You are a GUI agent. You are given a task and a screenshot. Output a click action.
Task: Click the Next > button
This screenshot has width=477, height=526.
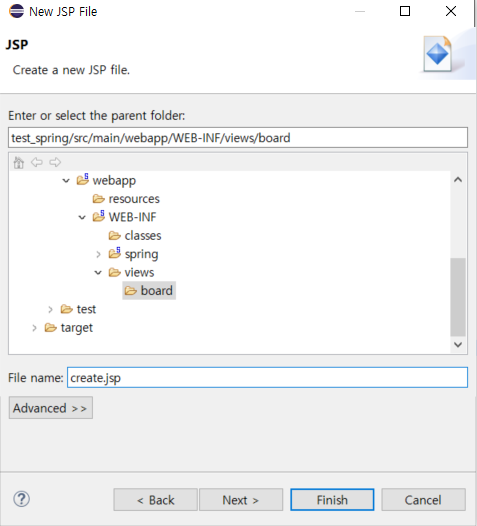pyautogui.click(x=241, y=500)
